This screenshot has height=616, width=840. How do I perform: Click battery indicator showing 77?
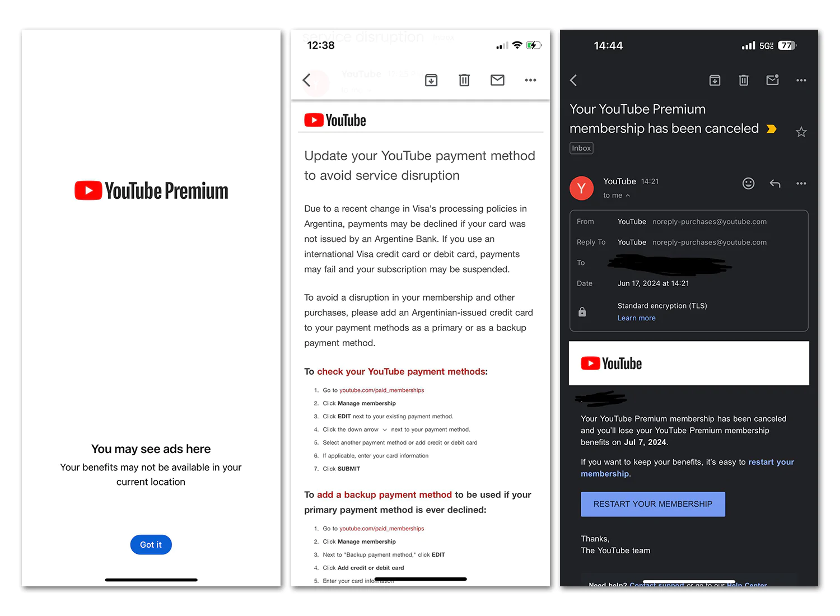pyautogui.click(x=787, y=46)
